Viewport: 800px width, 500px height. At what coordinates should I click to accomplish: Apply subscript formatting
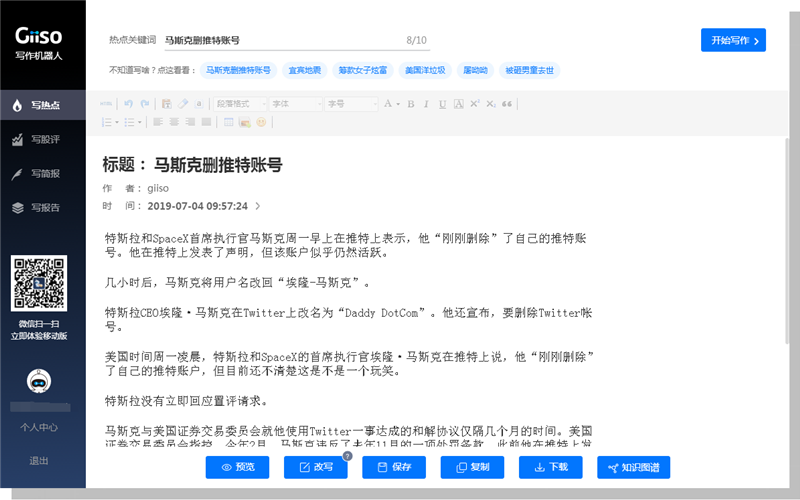(491, 104)
